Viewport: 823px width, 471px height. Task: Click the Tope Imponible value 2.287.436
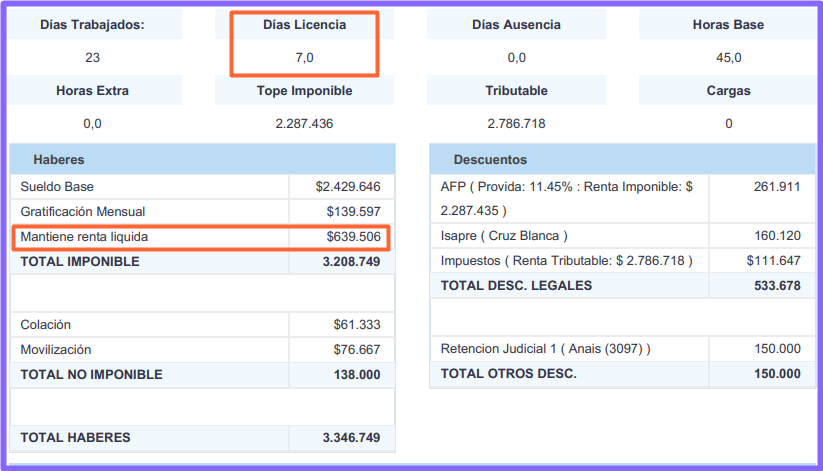pyautogui.click(x=304, y=124)
